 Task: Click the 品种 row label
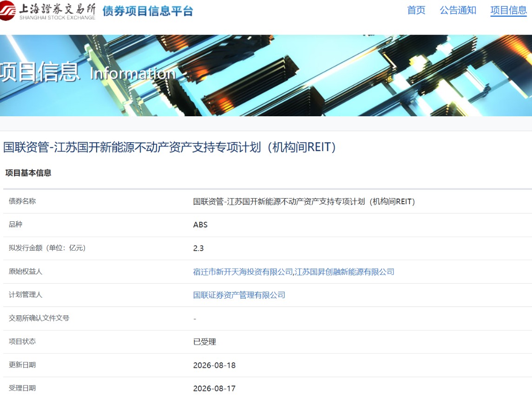16,224
